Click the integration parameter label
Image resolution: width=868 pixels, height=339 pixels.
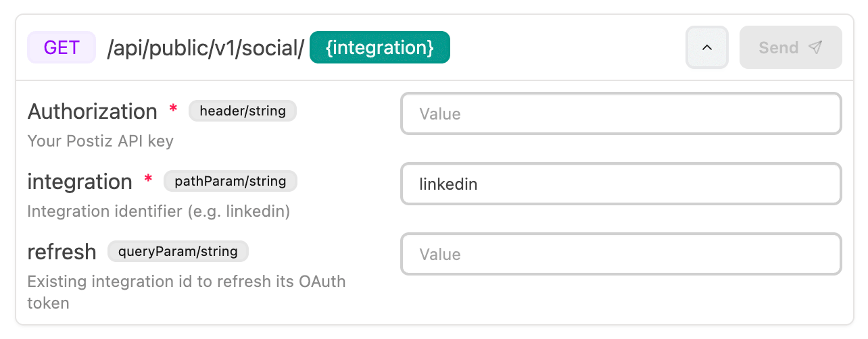click(x=80, y=182)
